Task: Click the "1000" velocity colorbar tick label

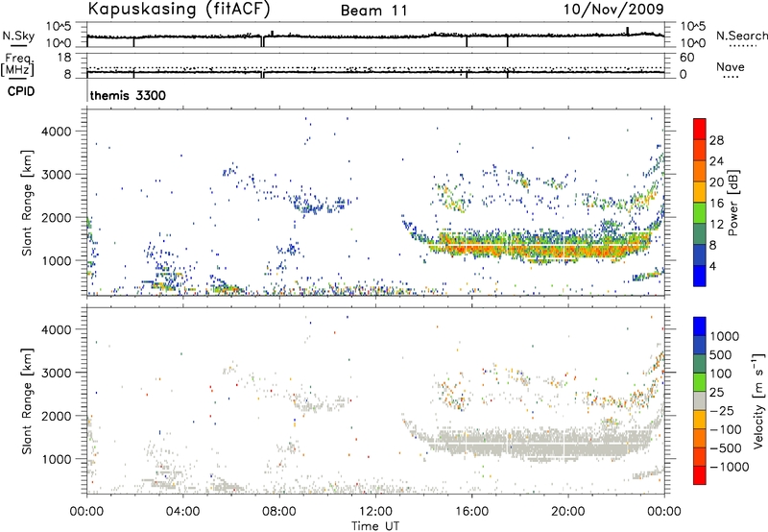Action: point(724,336)
